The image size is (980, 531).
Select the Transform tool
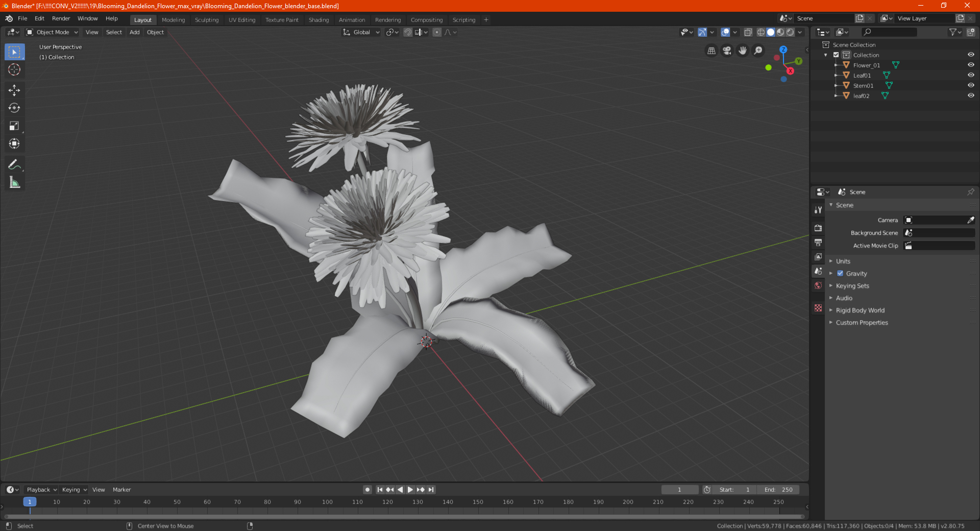click(x=14, y=143)
